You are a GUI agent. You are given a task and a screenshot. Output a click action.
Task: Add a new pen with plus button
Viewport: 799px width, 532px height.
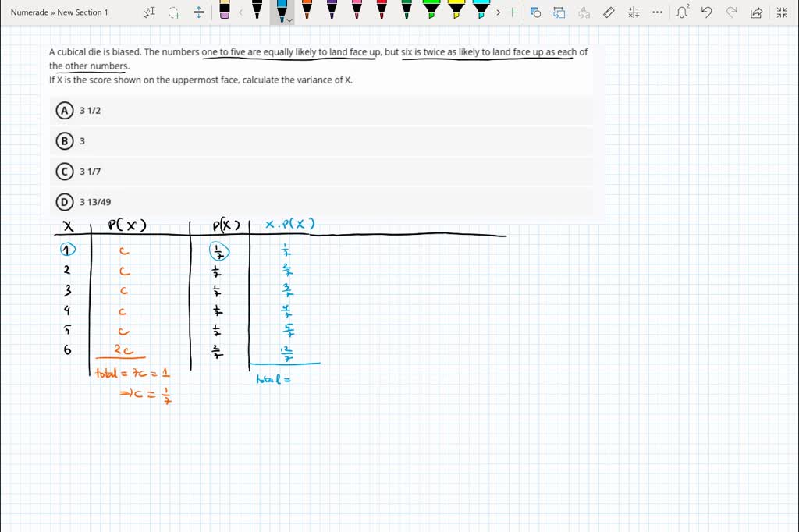click(x=513, y=12)
